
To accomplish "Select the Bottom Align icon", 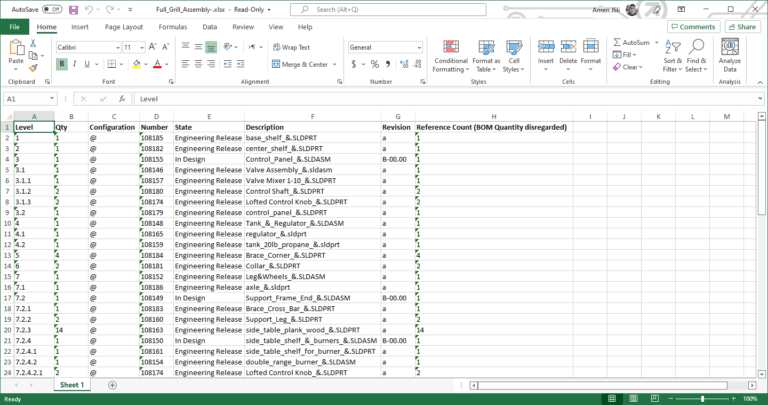I will 211,47.
